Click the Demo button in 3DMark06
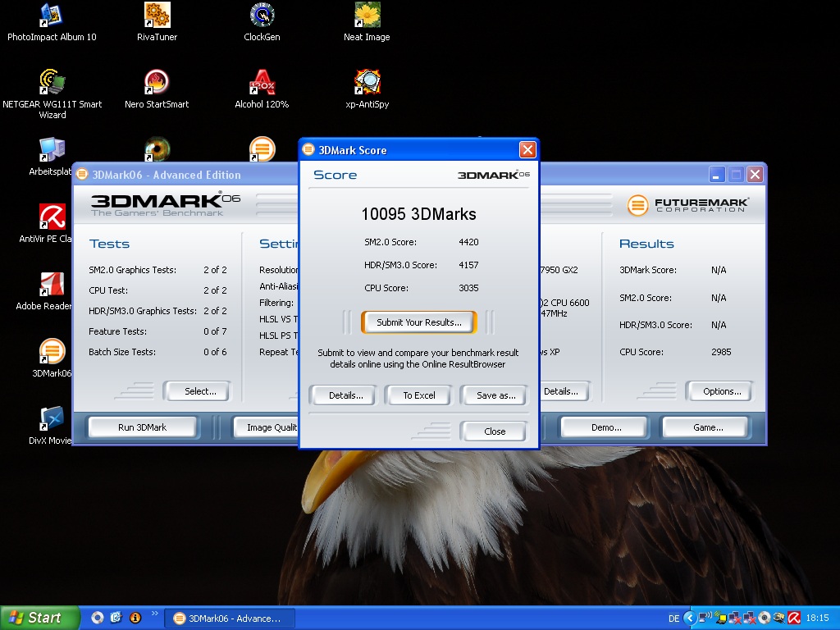The image size is (840, 630). coord(606,427)
